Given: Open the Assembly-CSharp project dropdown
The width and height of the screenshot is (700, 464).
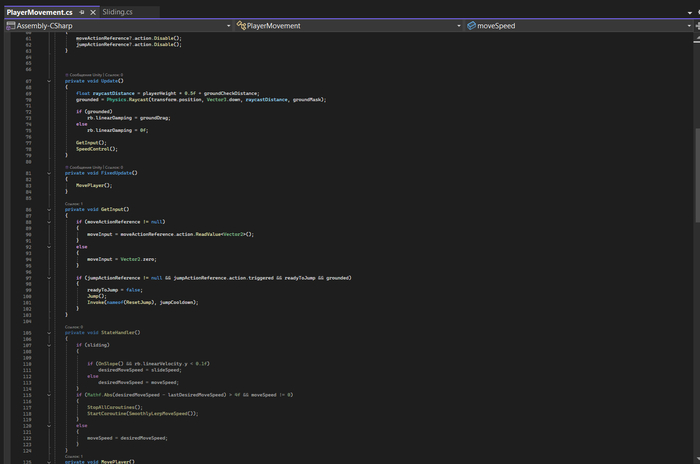Looking at the screenshot, I should pos(228,26).
